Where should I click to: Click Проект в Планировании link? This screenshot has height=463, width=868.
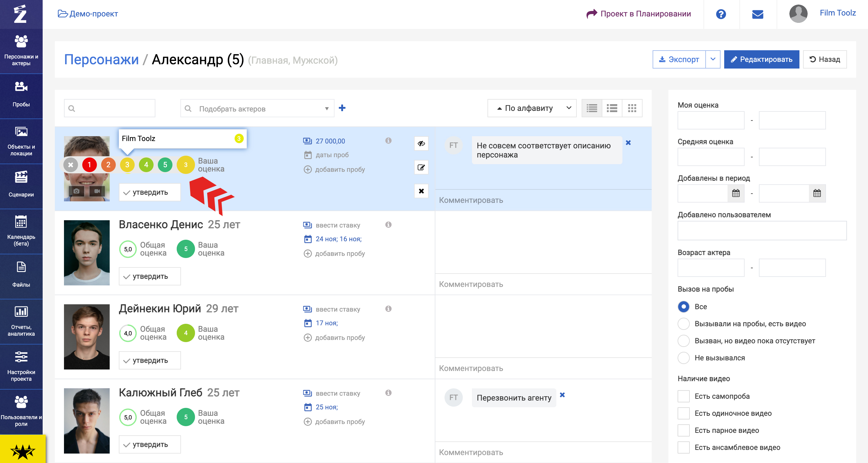click(639, 14)
